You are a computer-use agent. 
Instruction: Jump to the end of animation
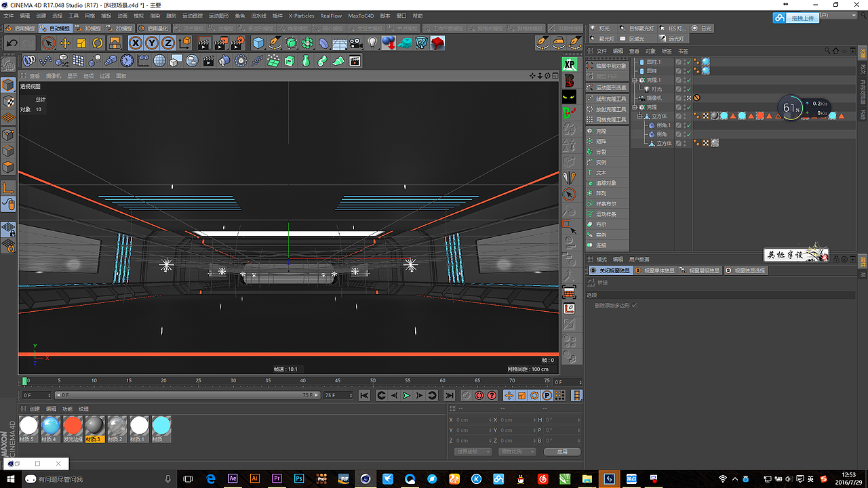coord(449,395)
